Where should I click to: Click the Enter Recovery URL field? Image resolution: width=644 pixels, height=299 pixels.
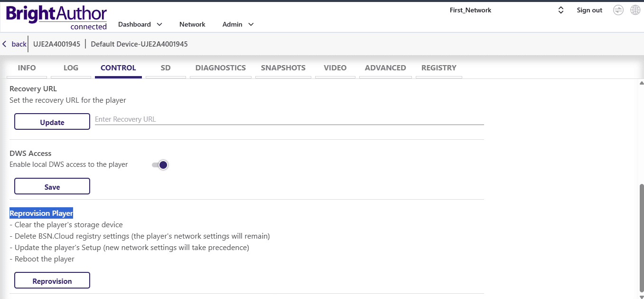coord(289,119)
